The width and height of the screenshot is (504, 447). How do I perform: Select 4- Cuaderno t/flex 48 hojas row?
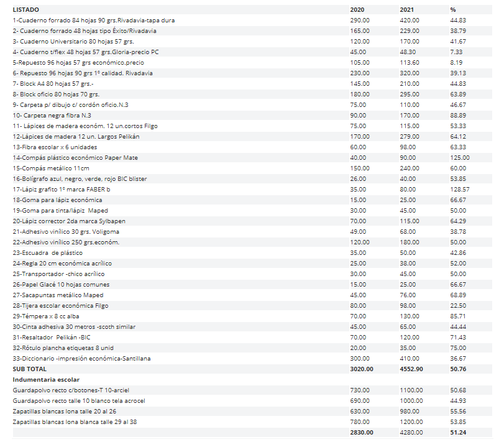point(252,52)
